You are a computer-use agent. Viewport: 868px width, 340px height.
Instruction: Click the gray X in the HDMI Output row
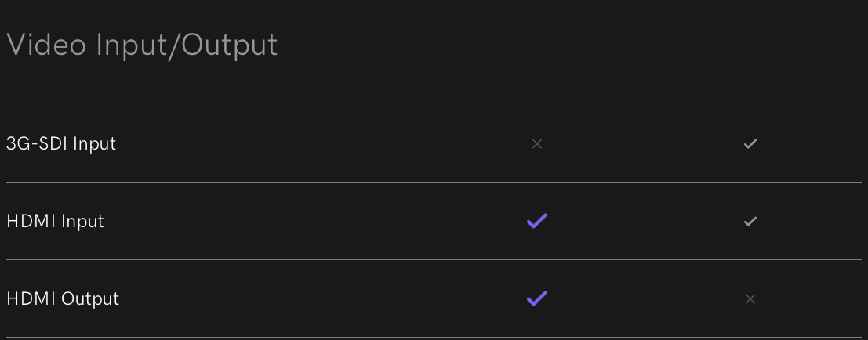point(750,299)
